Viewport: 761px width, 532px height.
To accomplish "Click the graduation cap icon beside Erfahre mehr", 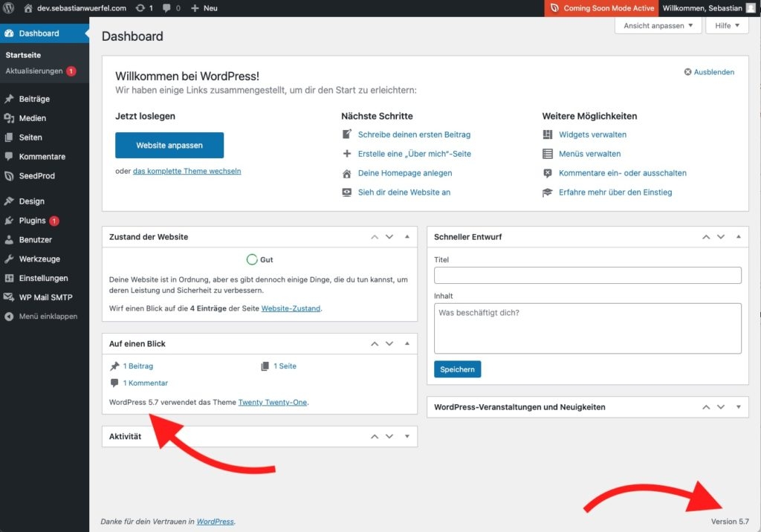I will pyautogui.click(x=548, y=192).
